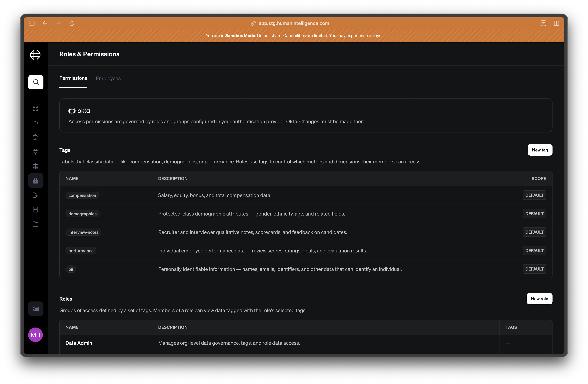
Task: Click the DEFAULT badge in compensation row
Action: point(534,195)
